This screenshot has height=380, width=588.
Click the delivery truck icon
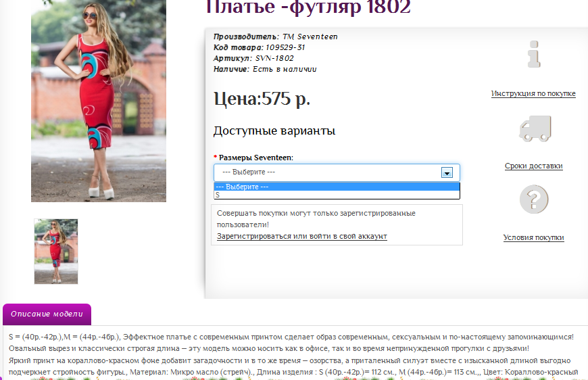point(534,128)
